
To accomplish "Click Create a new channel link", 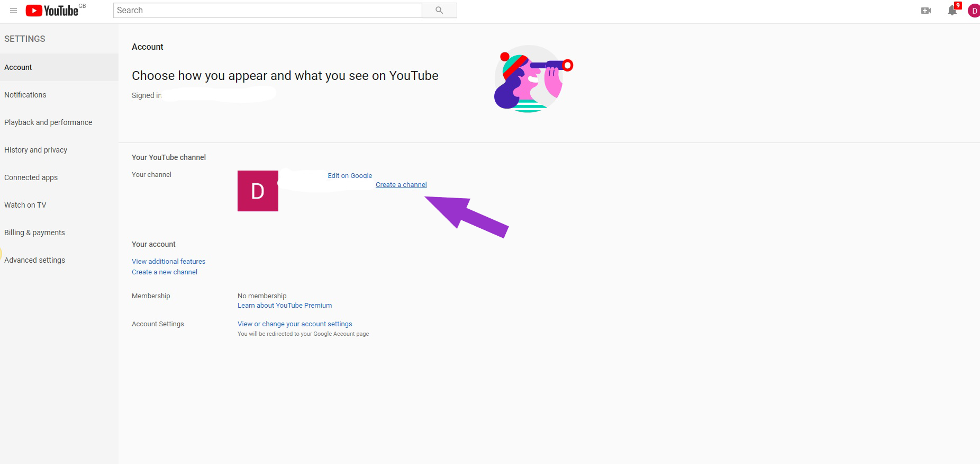I will [165, 272].
